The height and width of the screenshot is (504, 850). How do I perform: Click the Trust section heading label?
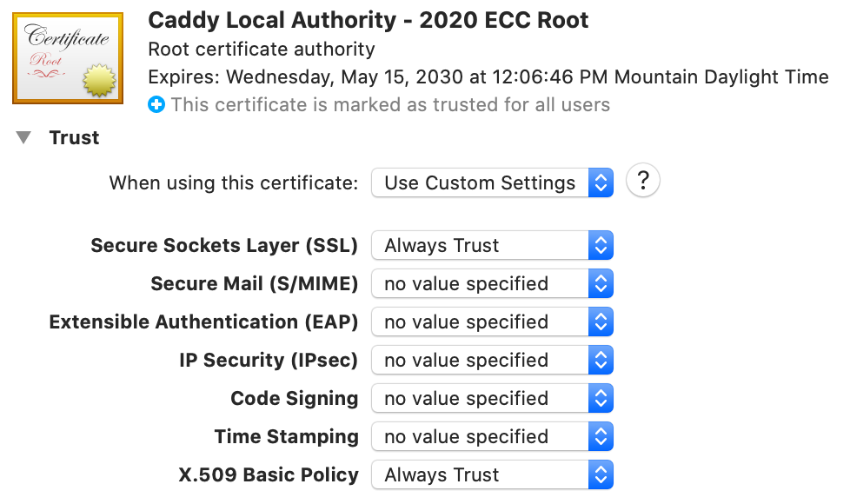[75, 136]
